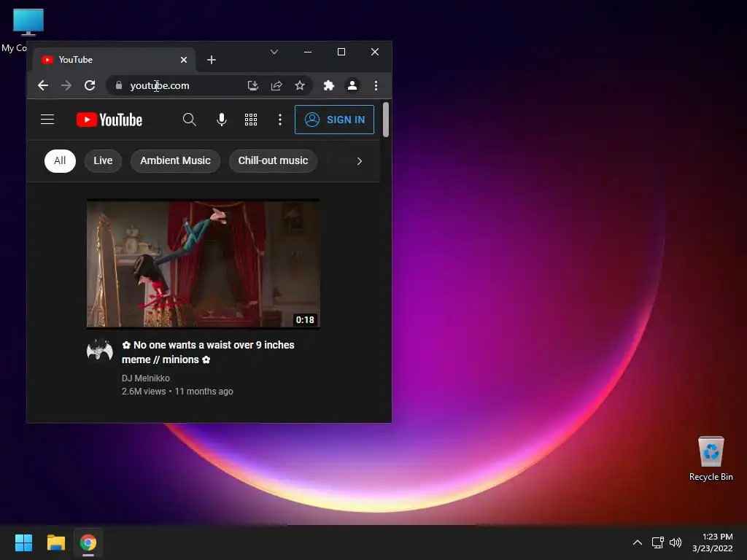Open the volume tray icon
747x560 pixels.
(676, 542)
